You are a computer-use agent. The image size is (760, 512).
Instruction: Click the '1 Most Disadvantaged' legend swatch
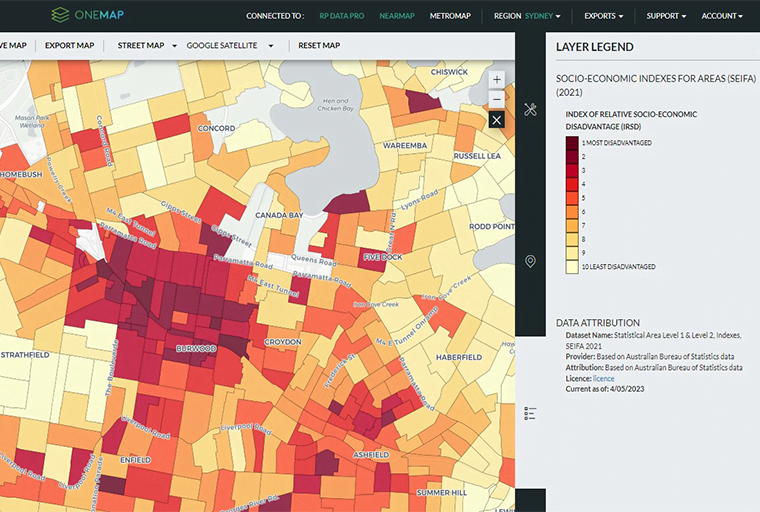[x=571, y=143]
